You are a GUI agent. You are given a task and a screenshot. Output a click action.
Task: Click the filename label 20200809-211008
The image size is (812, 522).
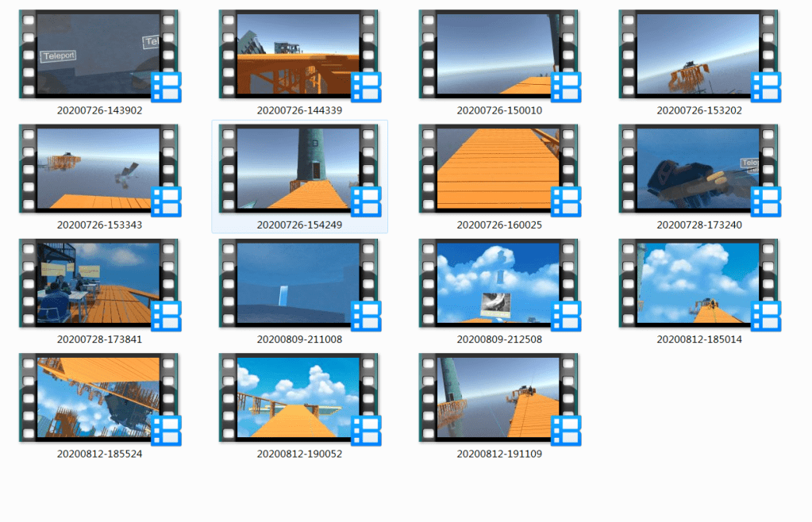pos(299,340)
